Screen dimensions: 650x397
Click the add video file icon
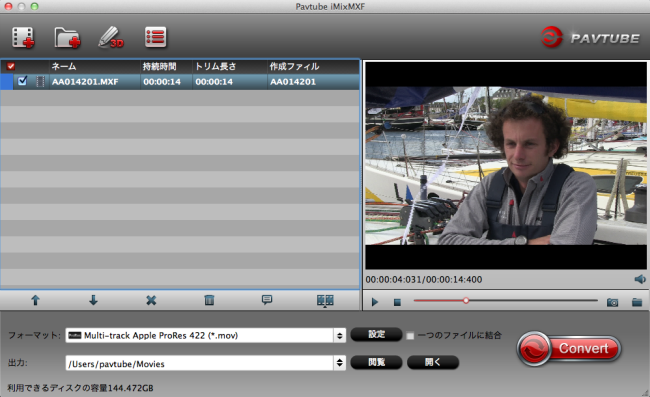(x=23, y=38)
